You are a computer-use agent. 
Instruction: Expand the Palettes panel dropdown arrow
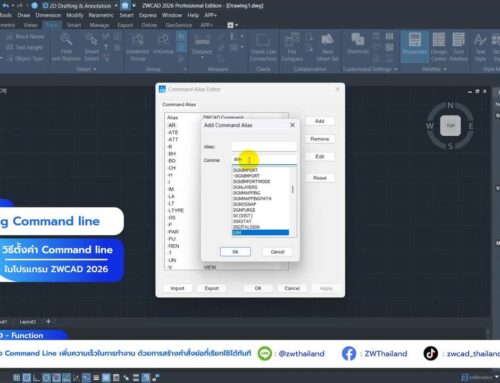[445, 69]
